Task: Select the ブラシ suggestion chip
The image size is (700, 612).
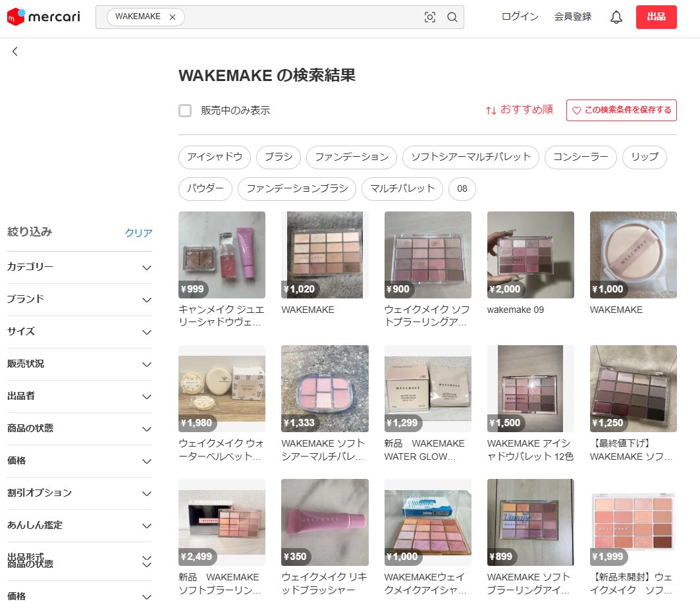Action: [279, 157]
